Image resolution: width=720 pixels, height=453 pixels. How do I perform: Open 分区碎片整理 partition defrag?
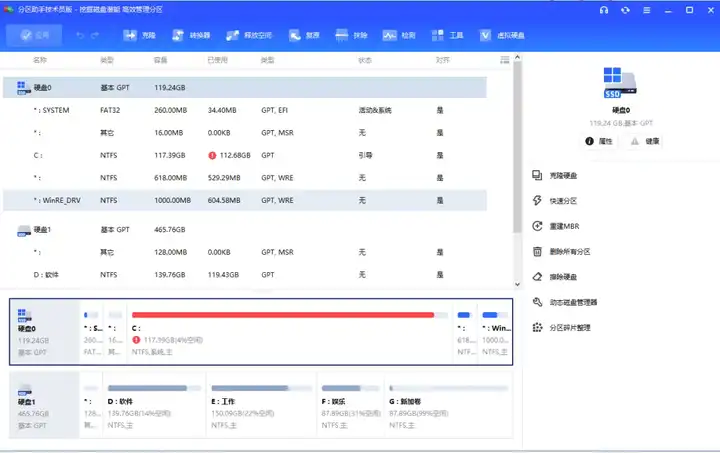[x=561, y=328]
